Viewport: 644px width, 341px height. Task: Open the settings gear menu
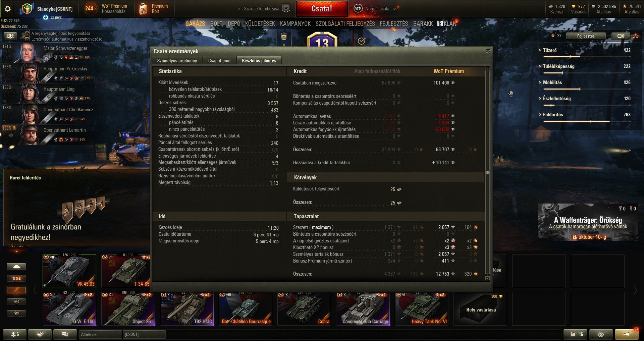(x=8, y=9)
